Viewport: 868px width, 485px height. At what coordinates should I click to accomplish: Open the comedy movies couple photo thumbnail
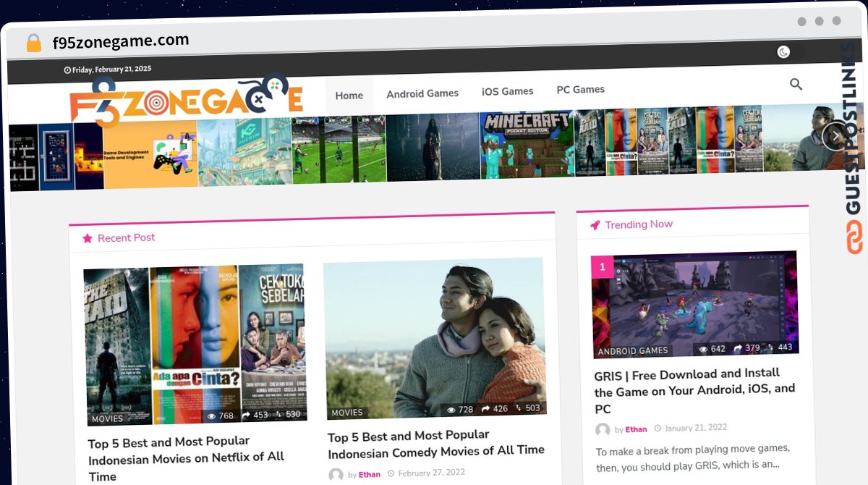click(435, 338)
